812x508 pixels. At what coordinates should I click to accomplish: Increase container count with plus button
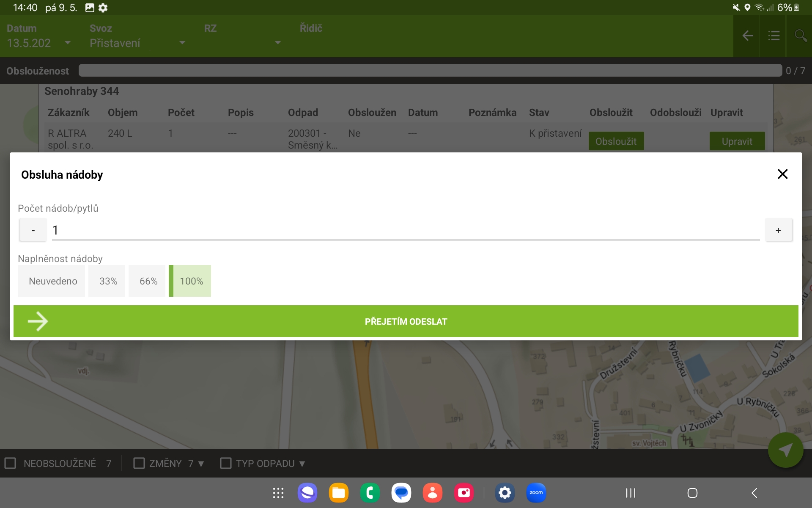(778, 230)
